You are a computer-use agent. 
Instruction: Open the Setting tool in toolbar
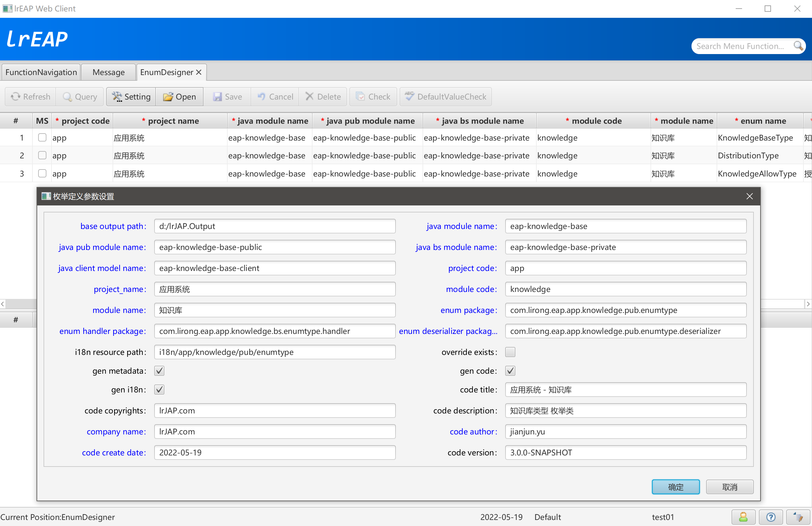point(131,97)
